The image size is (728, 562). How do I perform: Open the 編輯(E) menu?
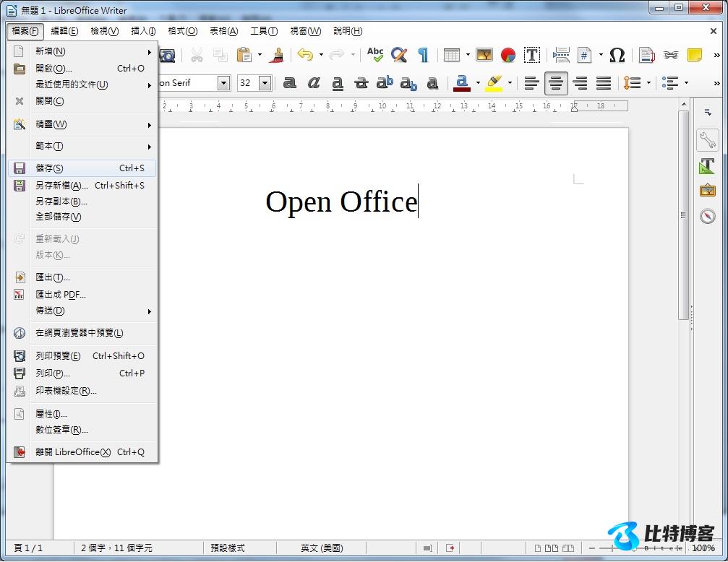tap(64, 31)
